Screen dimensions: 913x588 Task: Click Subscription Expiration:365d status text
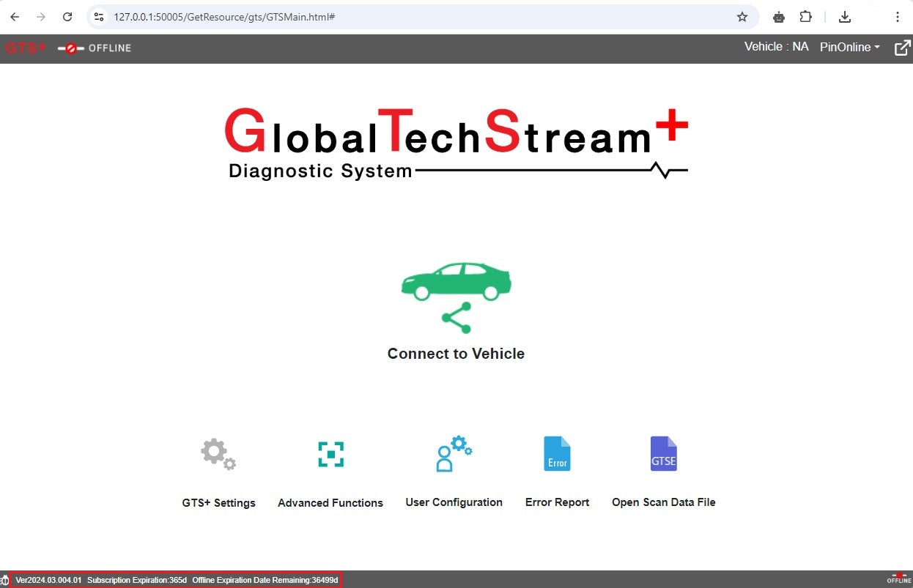(137, 580)
